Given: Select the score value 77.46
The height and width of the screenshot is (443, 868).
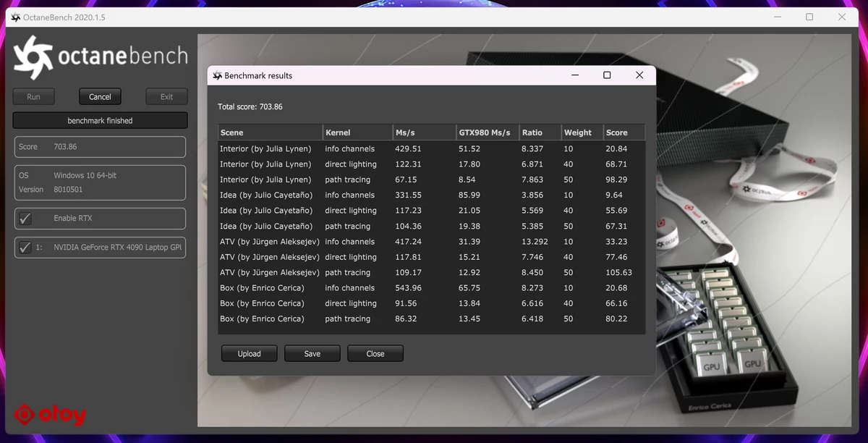Looking at the screenshot, I should 617,257.
